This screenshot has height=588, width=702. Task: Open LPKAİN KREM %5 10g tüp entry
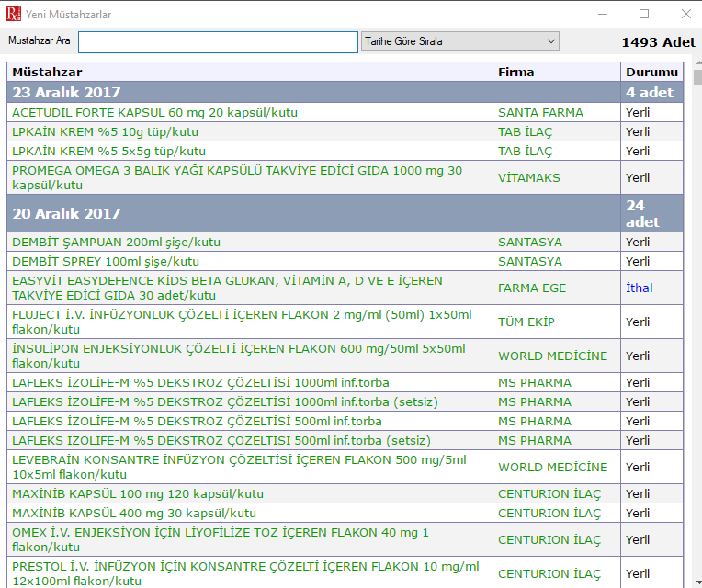click(x=105, y=131)
